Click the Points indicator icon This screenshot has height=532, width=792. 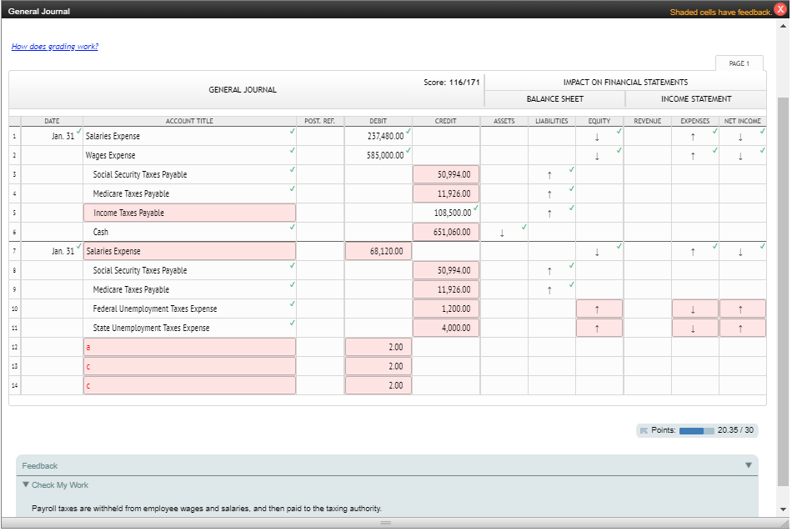click(x=644, y=430)
